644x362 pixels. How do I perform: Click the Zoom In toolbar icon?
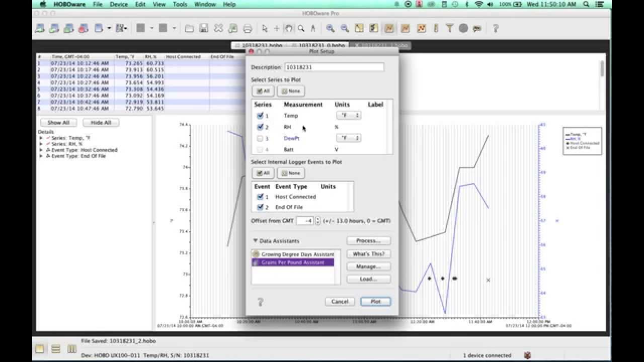pos(330,29)
